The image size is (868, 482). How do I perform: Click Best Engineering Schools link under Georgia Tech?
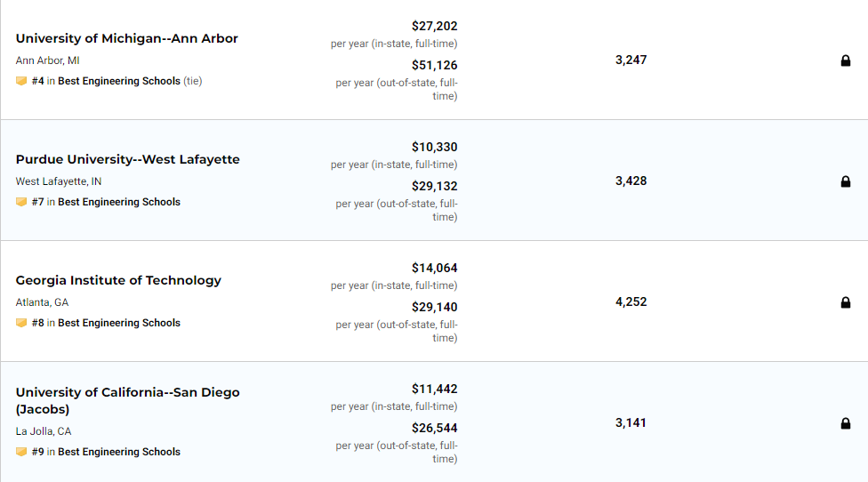point(119,323)
